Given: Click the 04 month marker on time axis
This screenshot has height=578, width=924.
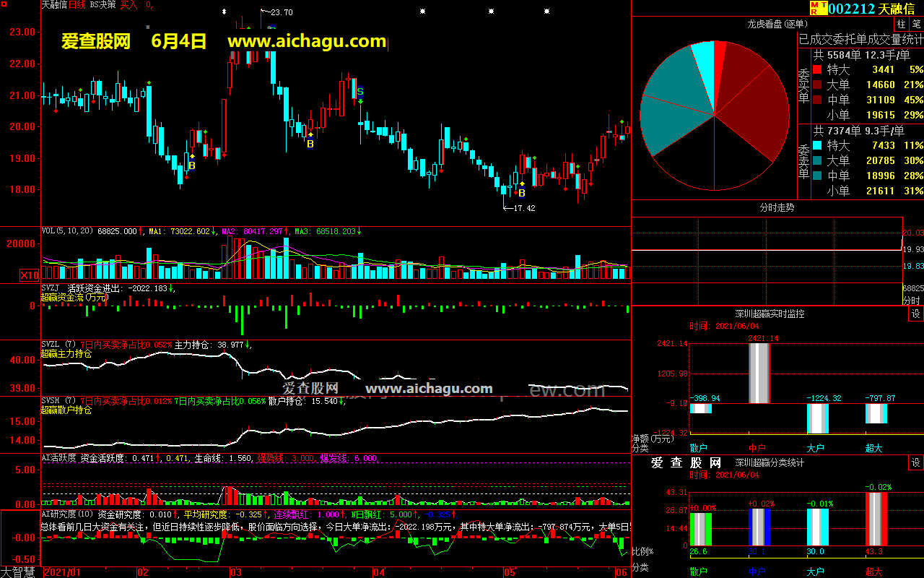Looking at the screenshot, I should coord(378,572).
